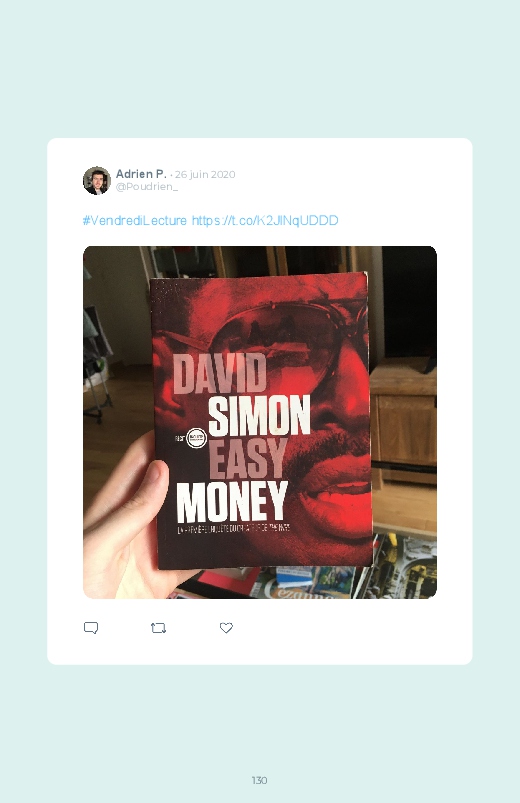Click the word EASY on the cover
The image size is (520, 803).
tap(247, 459)
